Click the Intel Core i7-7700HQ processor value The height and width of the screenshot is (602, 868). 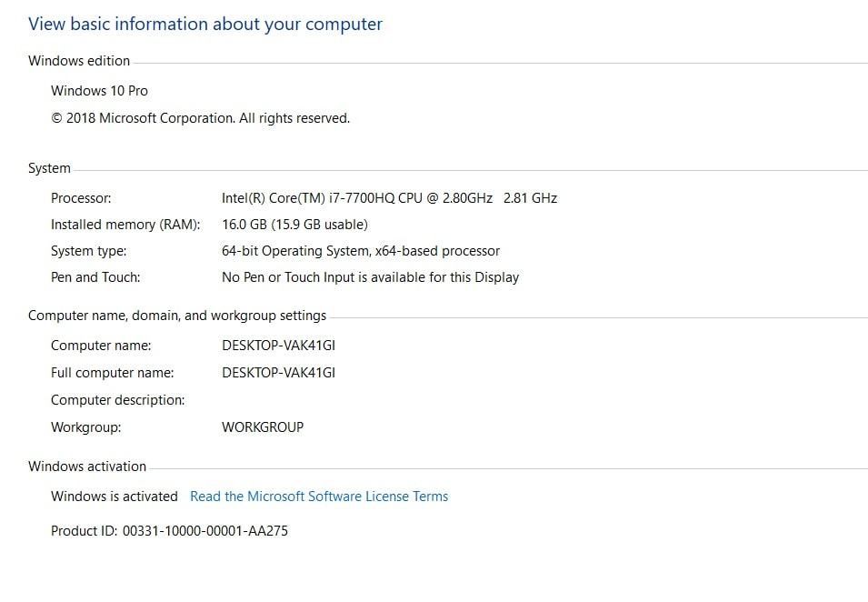point(389,197)
